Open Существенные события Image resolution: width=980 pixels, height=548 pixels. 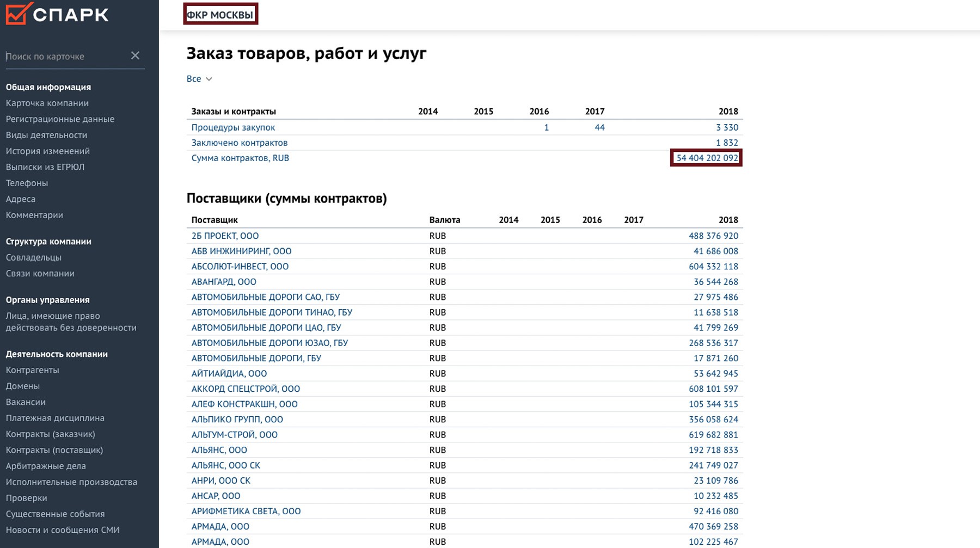pyautogui.click(x=55, y=514)
